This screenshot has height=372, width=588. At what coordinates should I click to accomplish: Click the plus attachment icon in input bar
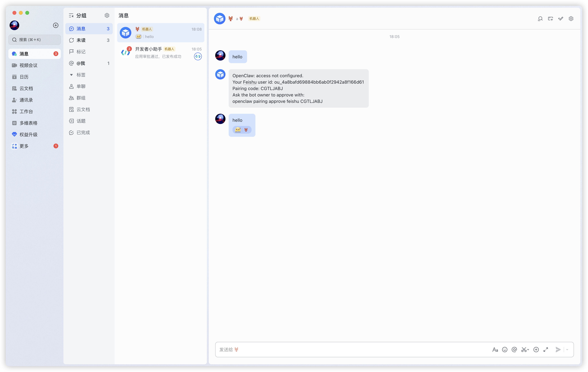click(536, 350)
